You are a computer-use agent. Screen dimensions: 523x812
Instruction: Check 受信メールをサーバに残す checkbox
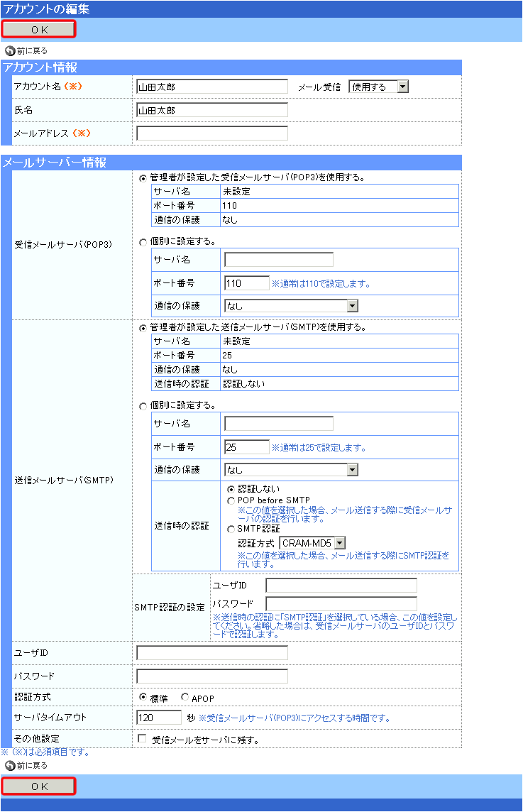(x=143, y=738)
